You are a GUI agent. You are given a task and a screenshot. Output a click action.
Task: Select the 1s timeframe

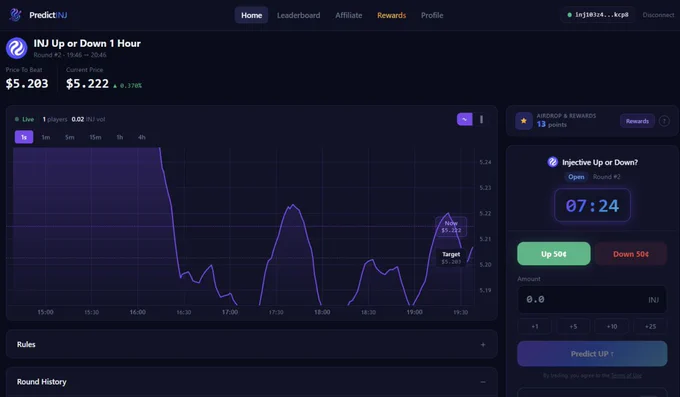point(24,137)
